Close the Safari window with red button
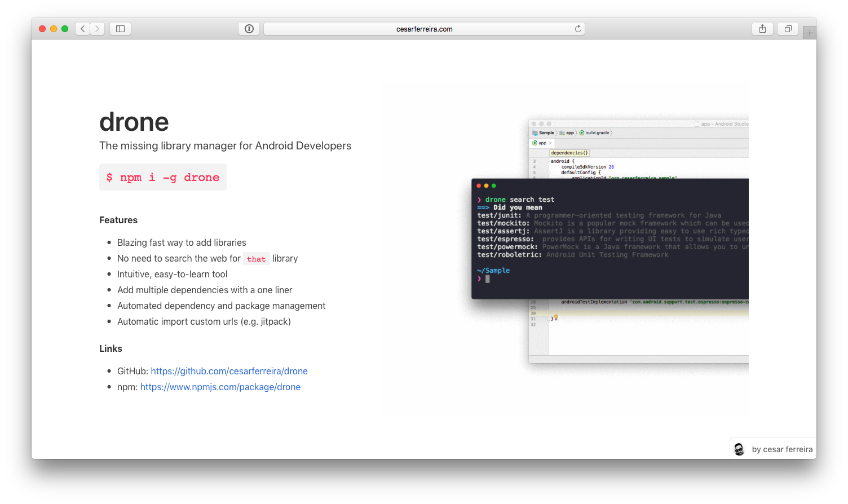848x504 pixels. (42, 29)
